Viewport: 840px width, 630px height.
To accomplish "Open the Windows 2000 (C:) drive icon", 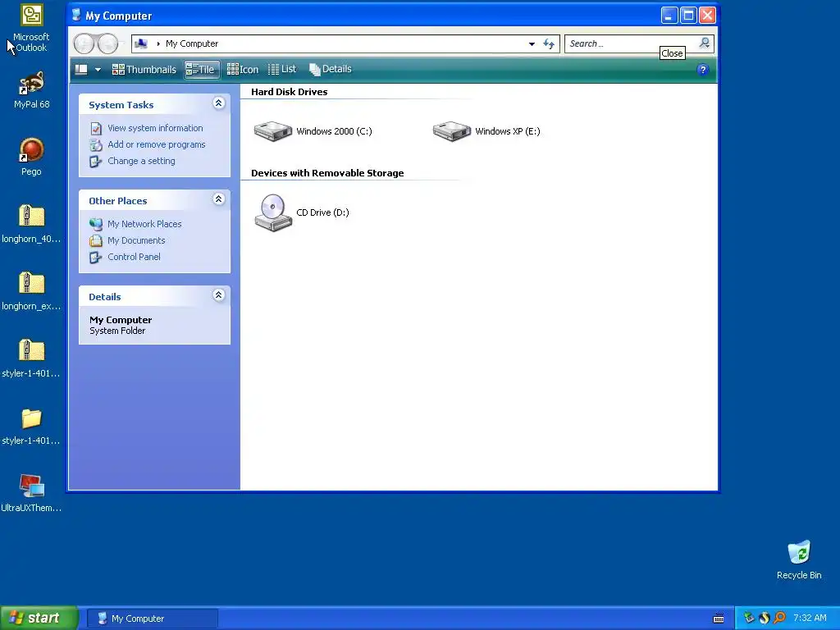I will [272, 131].
